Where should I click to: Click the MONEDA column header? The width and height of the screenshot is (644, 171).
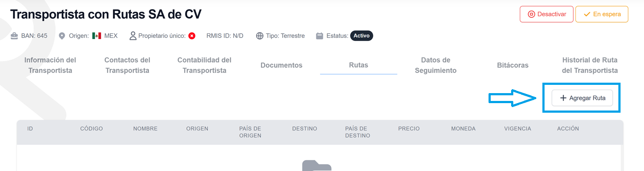463,129
